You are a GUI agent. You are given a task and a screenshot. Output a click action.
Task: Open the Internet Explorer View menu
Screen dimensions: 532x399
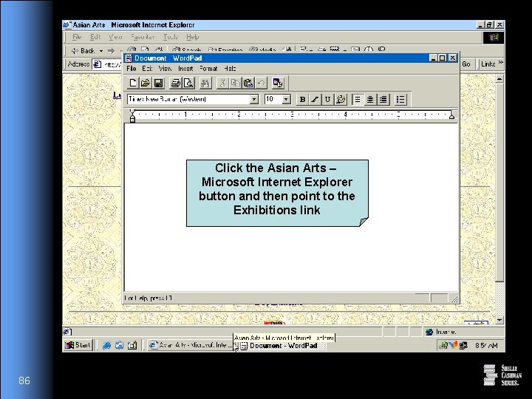click(x=115, y=37)
